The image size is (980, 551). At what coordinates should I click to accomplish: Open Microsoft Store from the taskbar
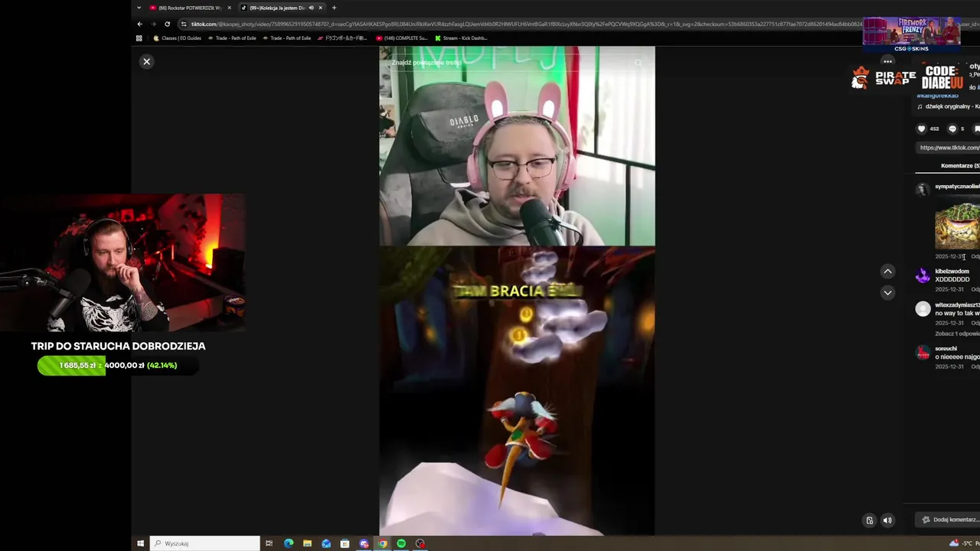click(345, 543)
